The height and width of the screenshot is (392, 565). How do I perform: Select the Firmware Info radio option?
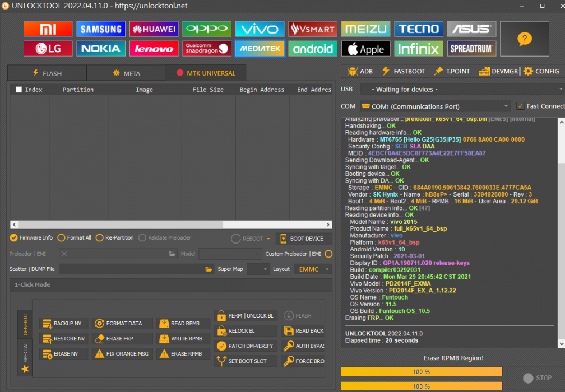coord(31,238)
